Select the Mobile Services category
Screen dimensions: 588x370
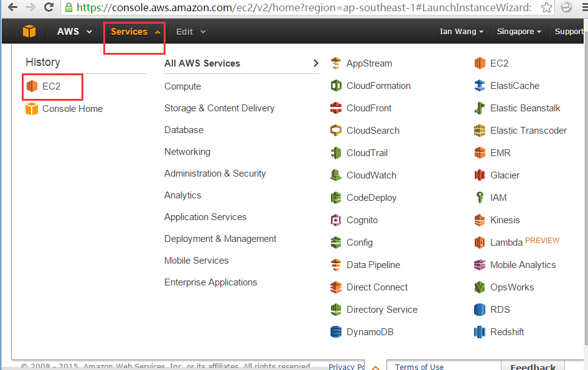click(196, 261)
